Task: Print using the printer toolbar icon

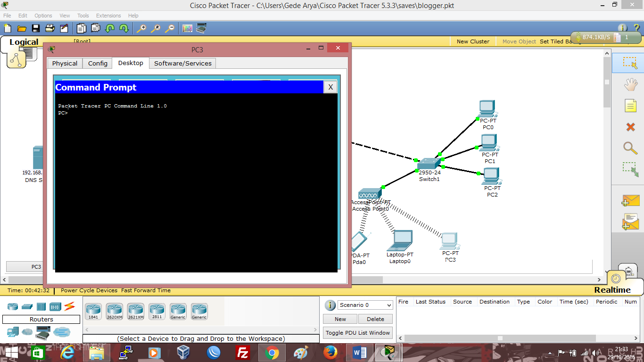Action: click(x=50, y=28)
